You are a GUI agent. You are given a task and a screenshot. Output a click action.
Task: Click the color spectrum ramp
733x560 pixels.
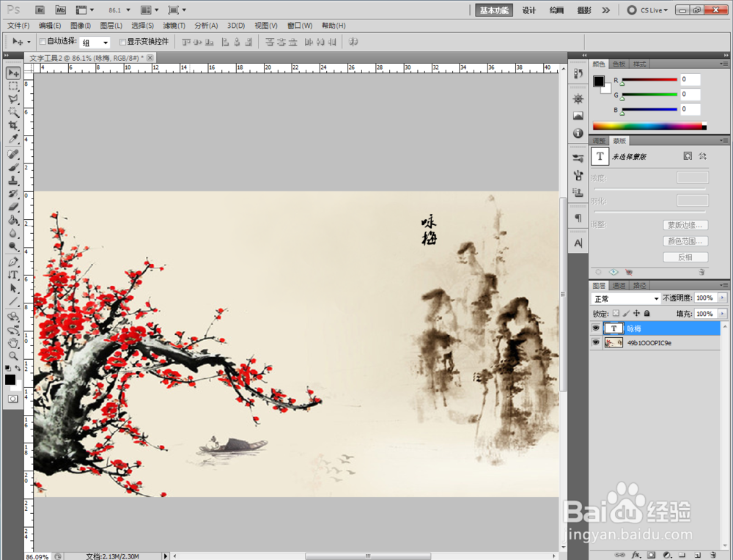pyautogui.click(x=649, y=126)
